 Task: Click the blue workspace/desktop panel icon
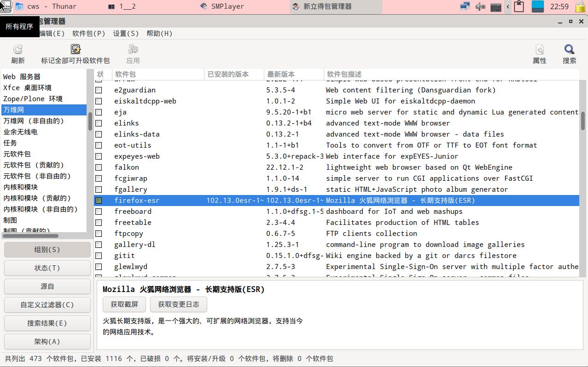(538, 6)
